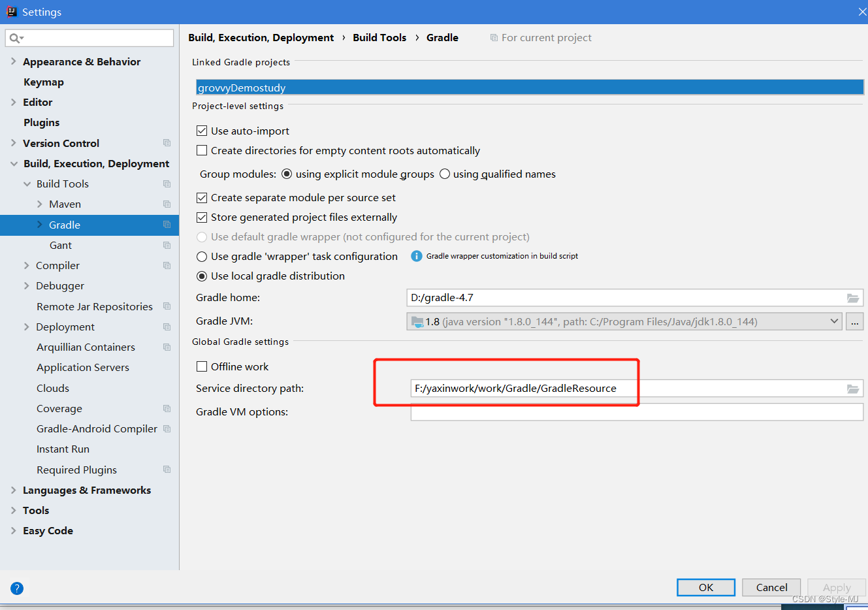
Task: Click the project-level icon beside Arquillian Containers
Action: point(167,347)
